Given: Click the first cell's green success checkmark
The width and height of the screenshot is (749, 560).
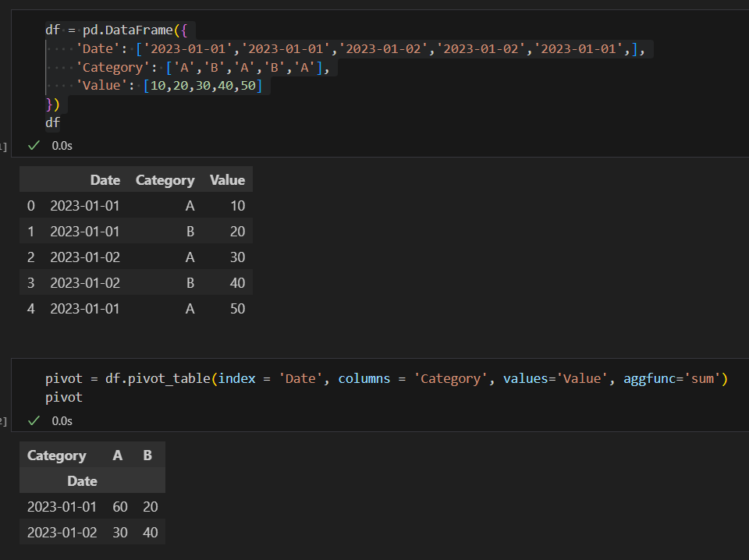Looking at the screenshot, I should coord(34,146).
